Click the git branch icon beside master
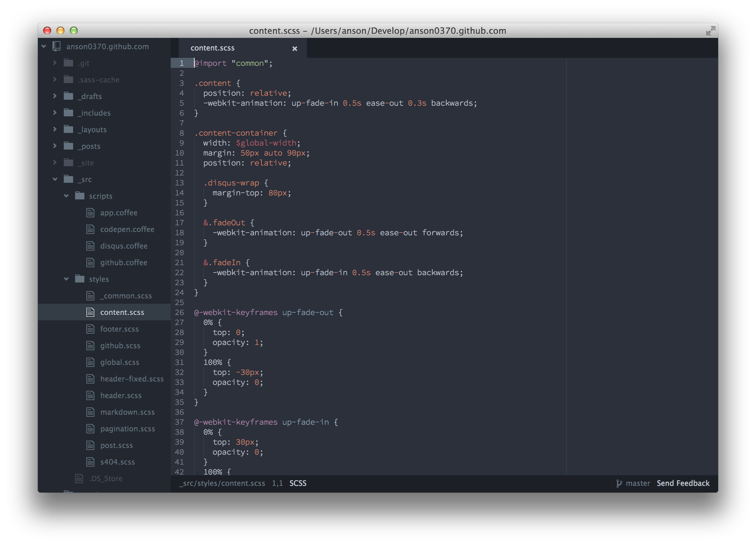 [619, 483]
